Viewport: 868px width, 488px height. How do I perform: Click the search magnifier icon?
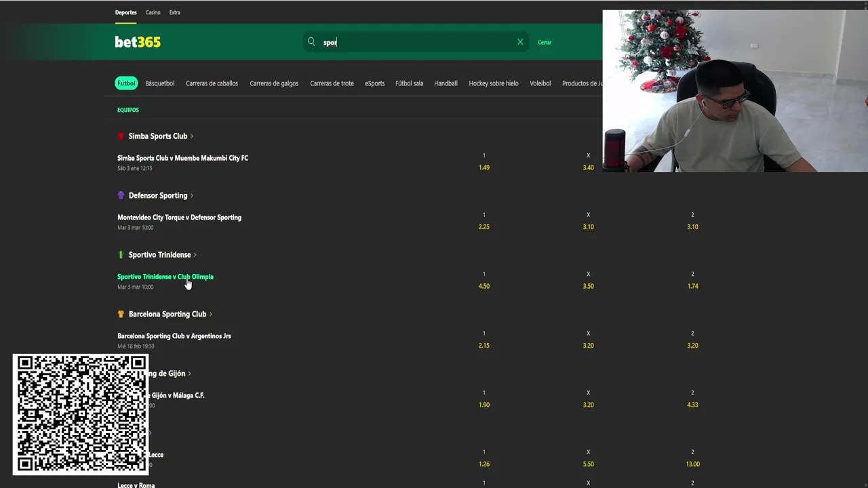tap(311, 42)
